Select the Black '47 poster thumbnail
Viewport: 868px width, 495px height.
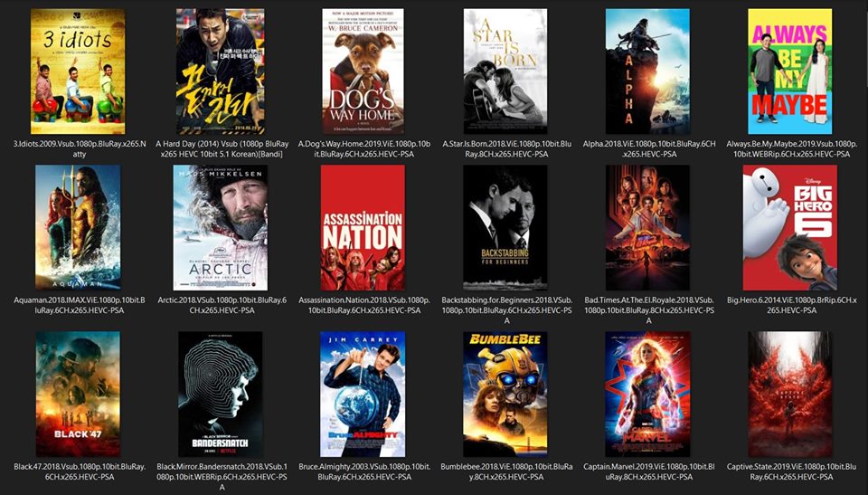click(78, 395)
